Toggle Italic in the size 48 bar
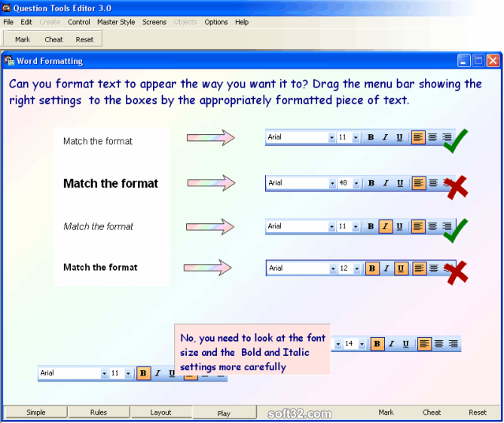Viewport: 504px width, 423px height. point(386,183)
